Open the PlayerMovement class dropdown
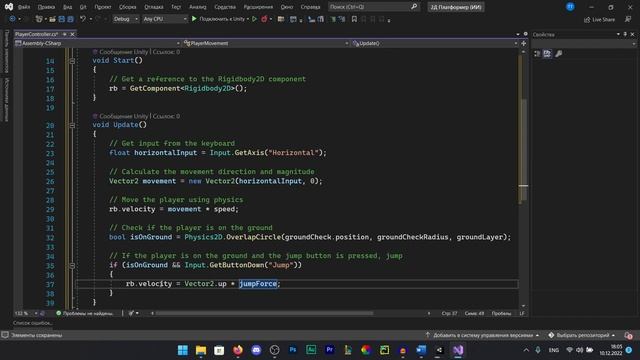Screen dimensions: 640x360 pos(266,43)
